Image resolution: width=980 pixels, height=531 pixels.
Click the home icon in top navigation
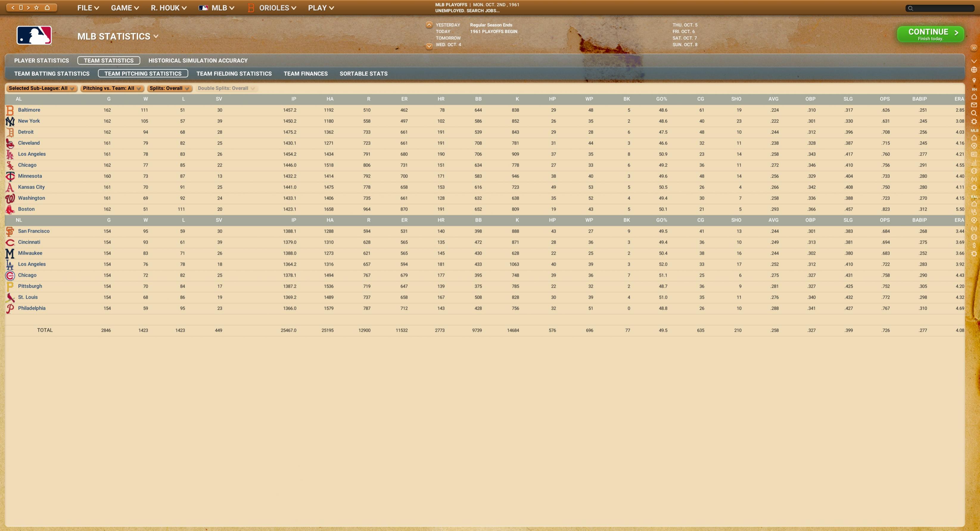click(x=47, y=8)
